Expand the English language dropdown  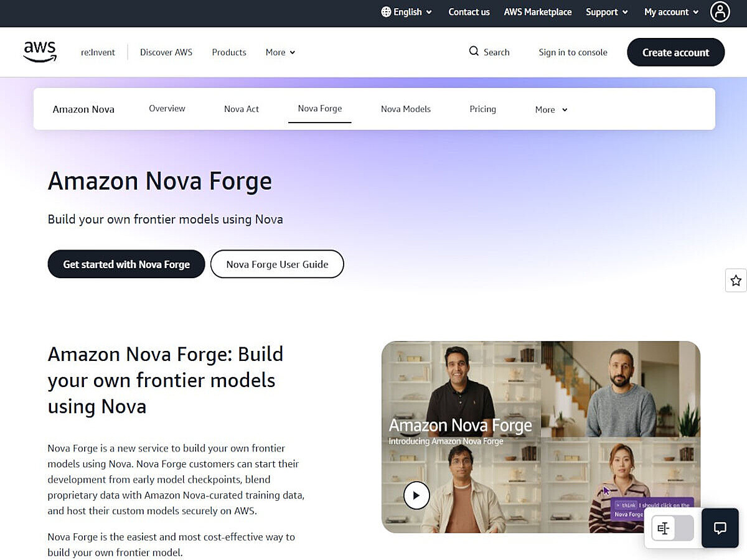point(406,12)
